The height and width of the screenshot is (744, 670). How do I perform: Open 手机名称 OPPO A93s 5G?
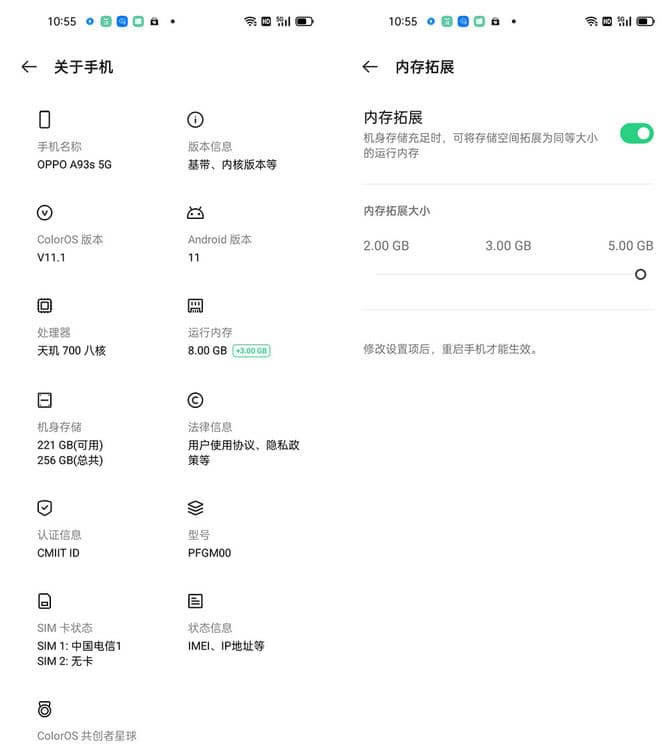point(74,156)
